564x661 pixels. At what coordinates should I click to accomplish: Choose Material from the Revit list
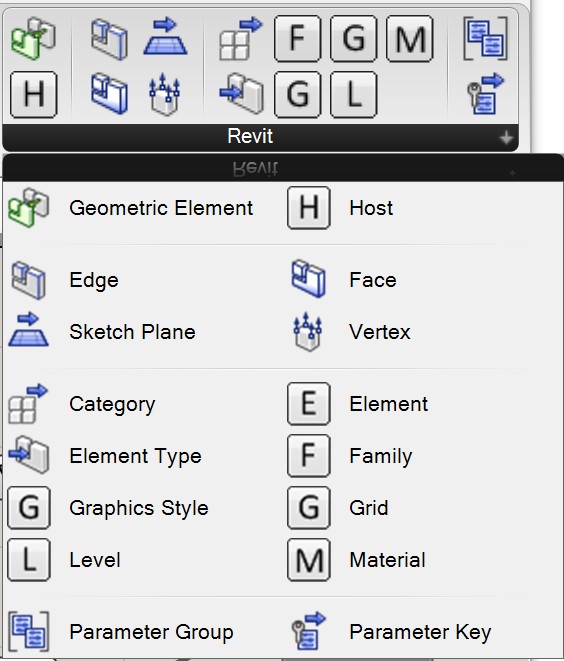click(x=357, y=560)
